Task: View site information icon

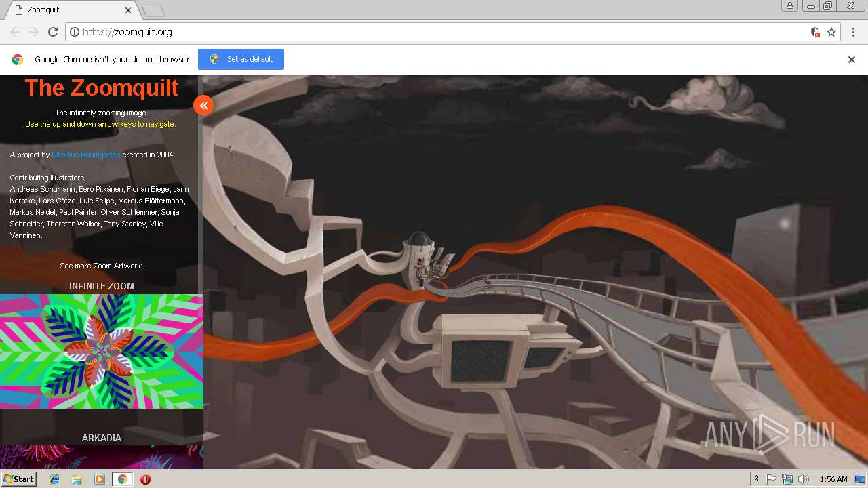Action: point(75,32)
